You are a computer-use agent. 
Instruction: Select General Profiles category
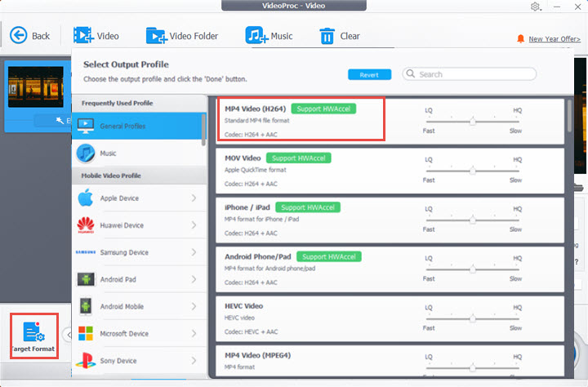pyautogui.click(x=137, y=126)
